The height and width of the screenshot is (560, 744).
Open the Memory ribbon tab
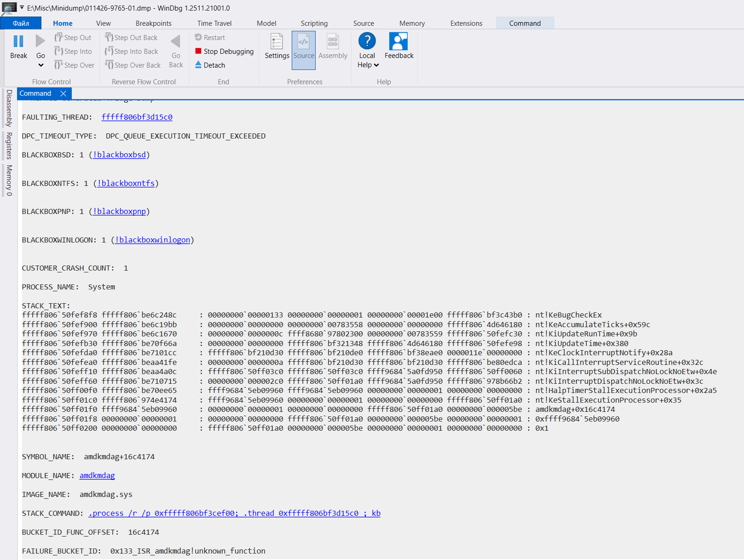pyautogui.click(x=412, y=23)
